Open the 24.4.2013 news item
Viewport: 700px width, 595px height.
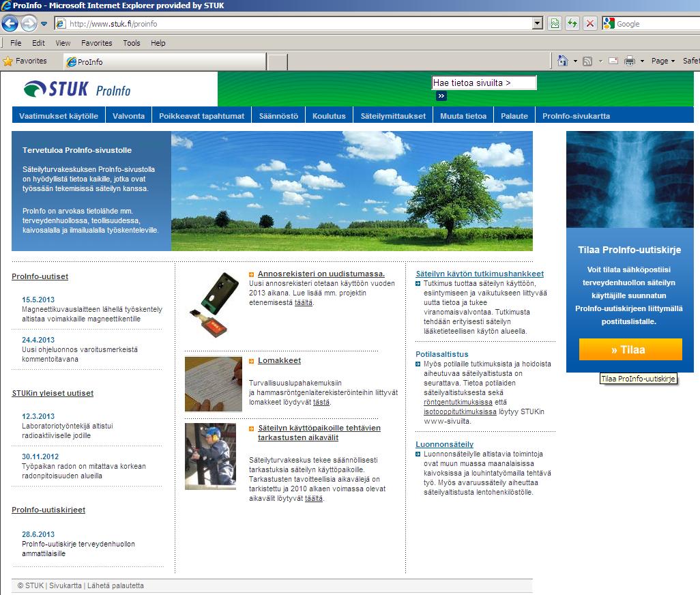81,349
